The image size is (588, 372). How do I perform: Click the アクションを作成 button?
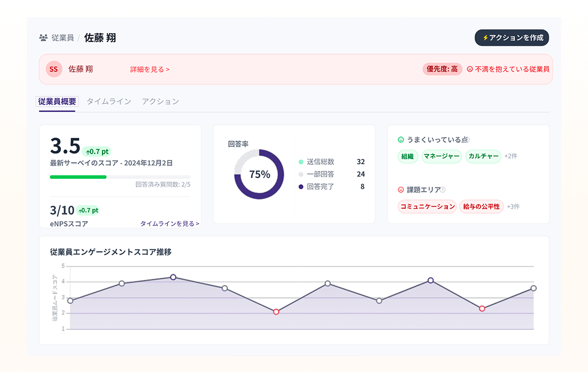[x=512, y=37]
